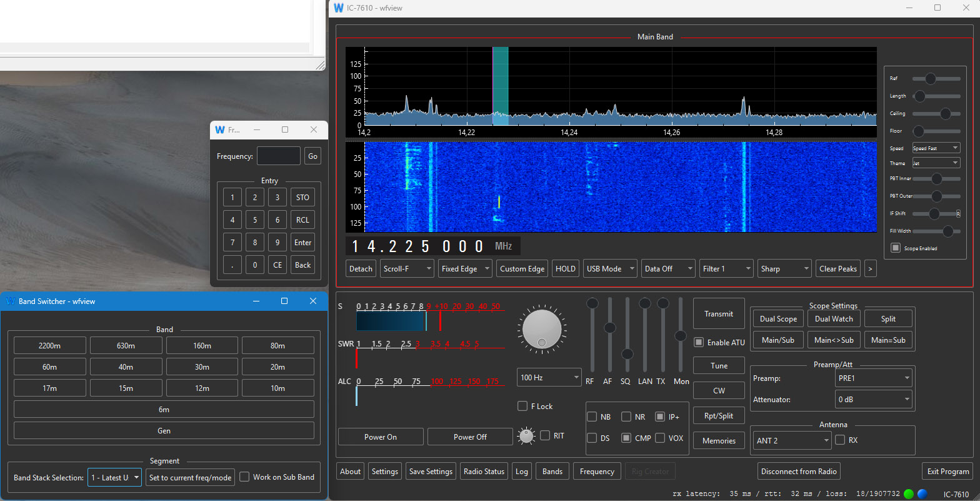Disable the IP+ checkbox
Viewport: 980px width, 501px height.
tap(660, 417)
